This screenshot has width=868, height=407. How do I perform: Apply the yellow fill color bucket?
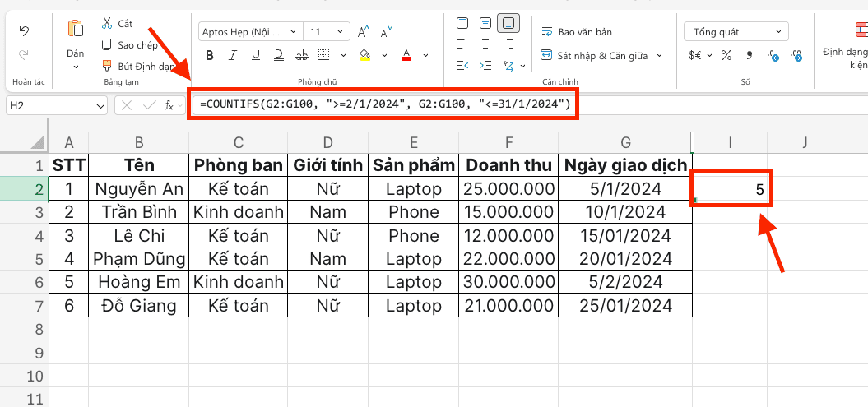pos(364,55)
